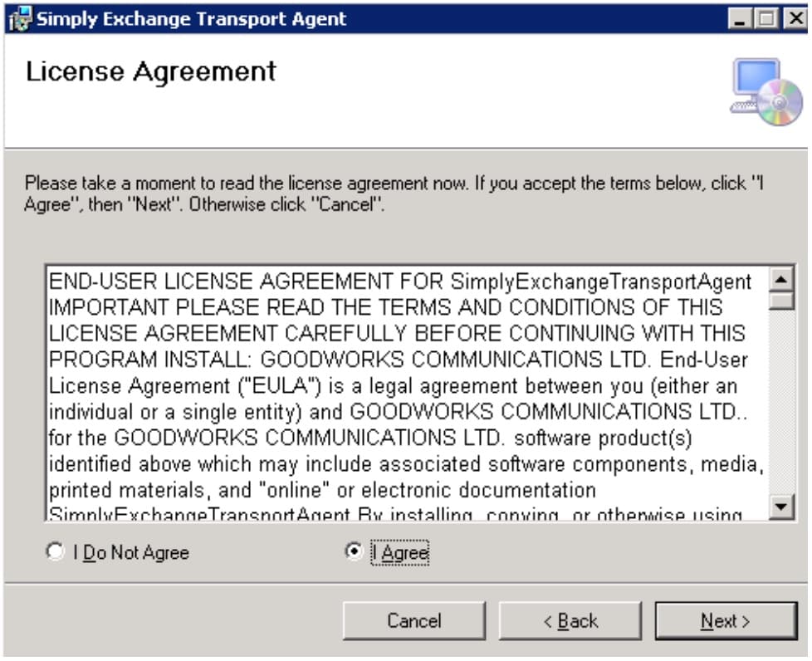
Task: Click the window title "Simply Exchange Transport Agent"
Action: tap(191, 19)
